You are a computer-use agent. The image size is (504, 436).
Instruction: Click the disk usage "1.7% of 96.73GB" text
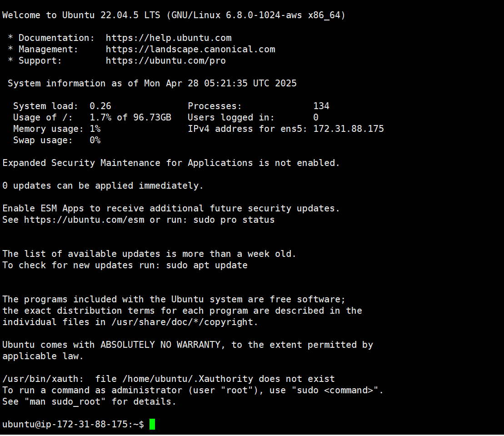(x=130, y=118)
